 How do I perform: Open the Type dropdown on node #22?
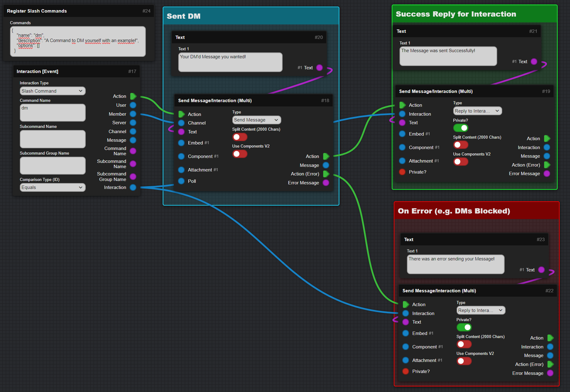tap(481, 310)
